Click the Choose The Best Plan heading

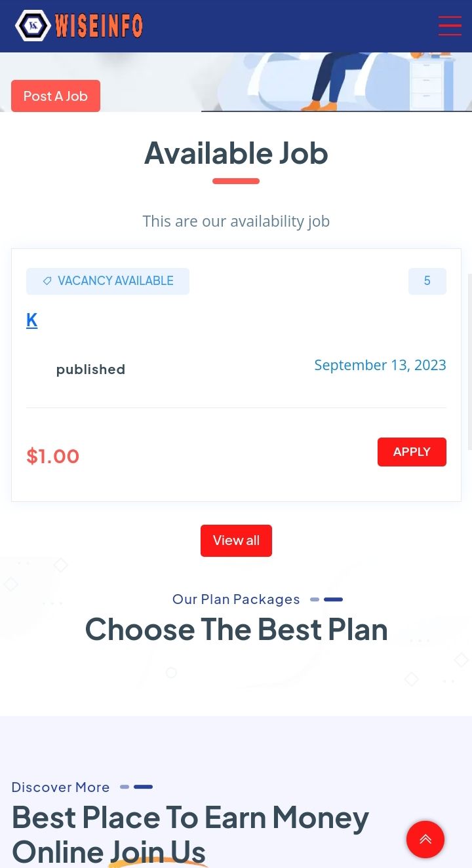click(x=236, y=630)
